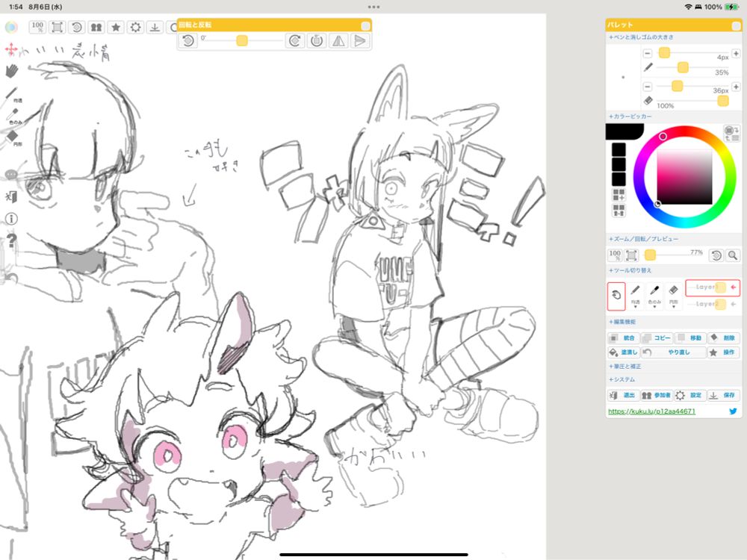Tap the 100% zoom icon in top toolbar

click(x=37, y=27)
